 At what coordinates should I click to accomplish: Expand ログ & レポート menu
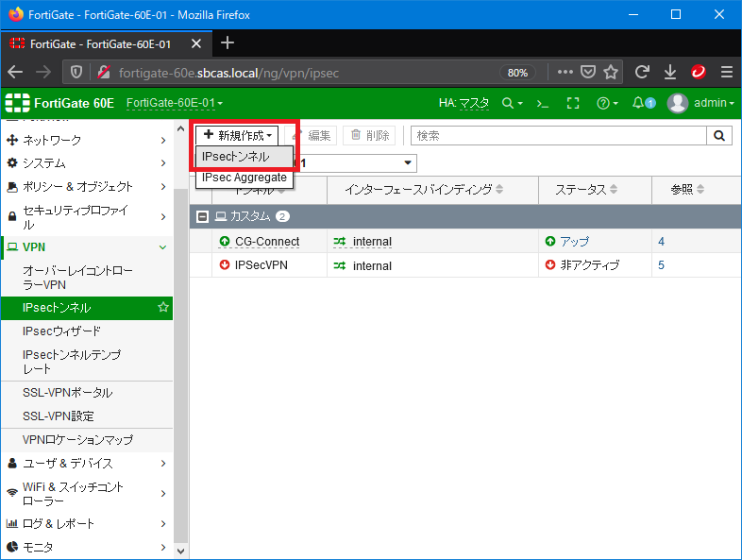click(87, 523)
